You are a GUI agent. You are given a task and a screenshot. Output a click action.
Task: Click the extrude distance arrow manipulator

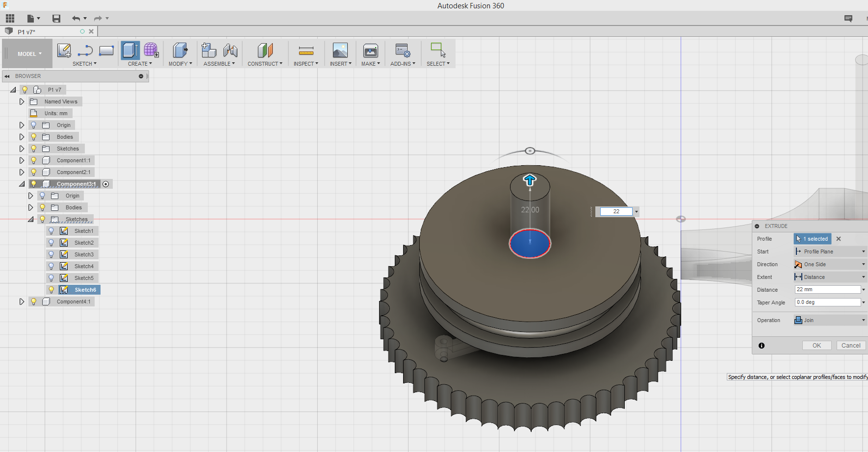click(530, 180)
